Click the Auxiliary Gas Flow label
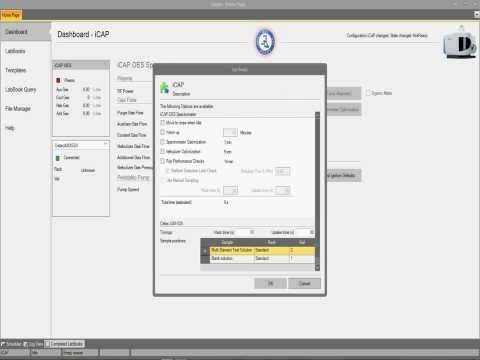Viewport: 480px width, 360px height. tap(132, 124)
